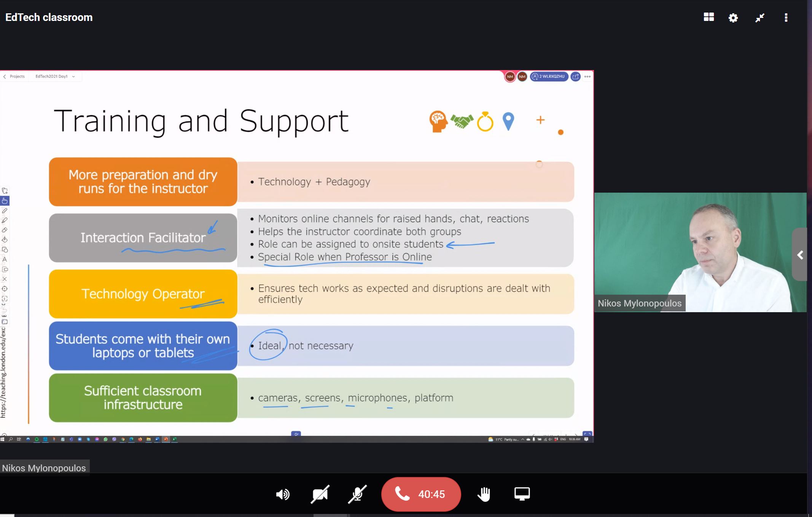
Task: Click the ENG language indicator
Action: [563, 439]
